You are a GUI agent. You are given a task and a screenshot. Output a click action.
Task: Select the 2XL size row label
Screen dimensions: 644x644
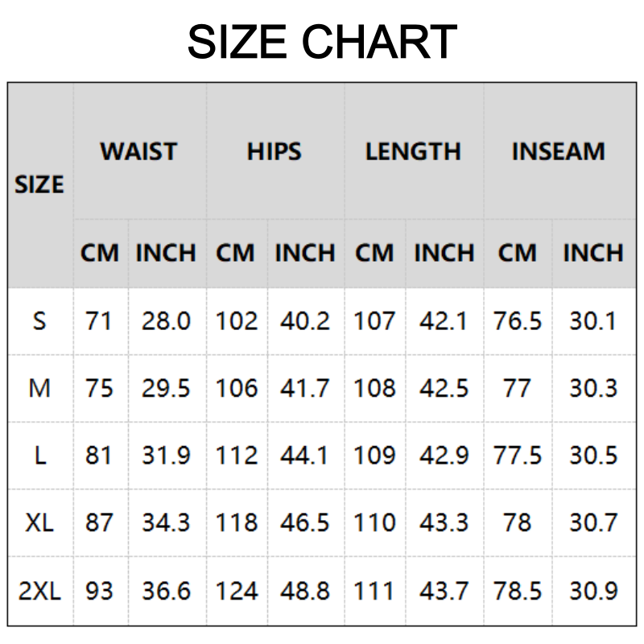[x=39, y=592]
